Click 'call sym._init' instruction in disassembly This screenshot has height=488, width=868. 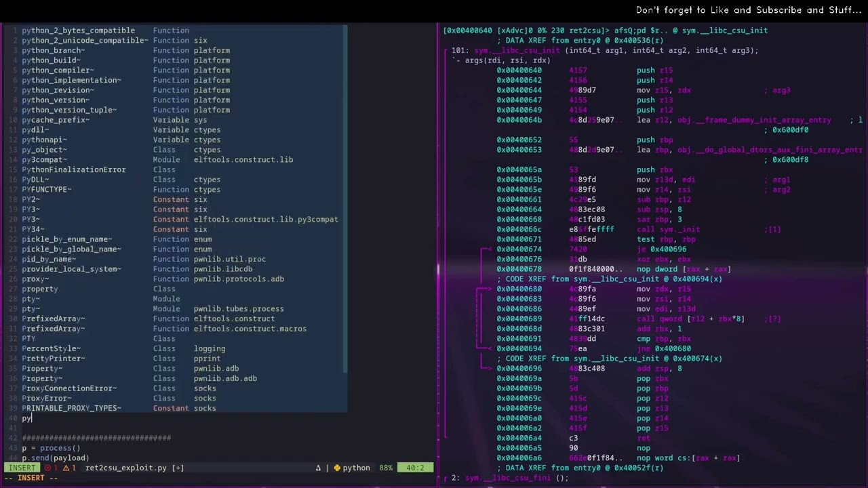click(668, 230)
